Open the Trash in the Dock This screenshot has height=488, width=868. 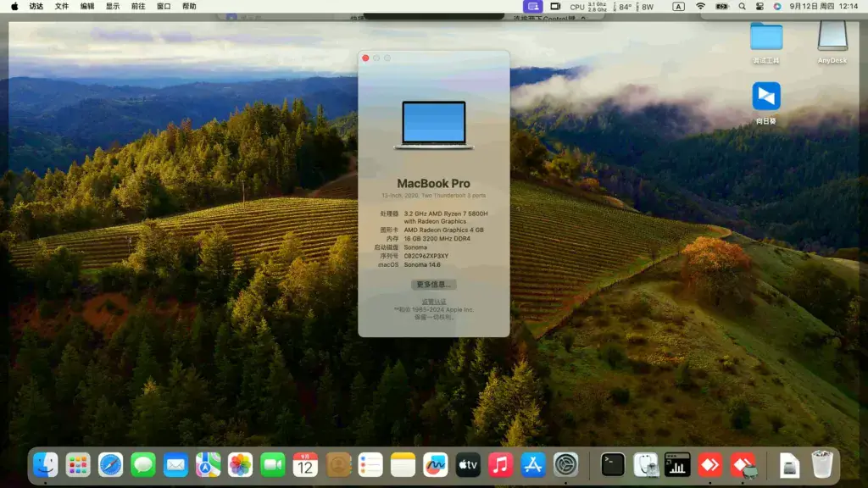(822, 465)
